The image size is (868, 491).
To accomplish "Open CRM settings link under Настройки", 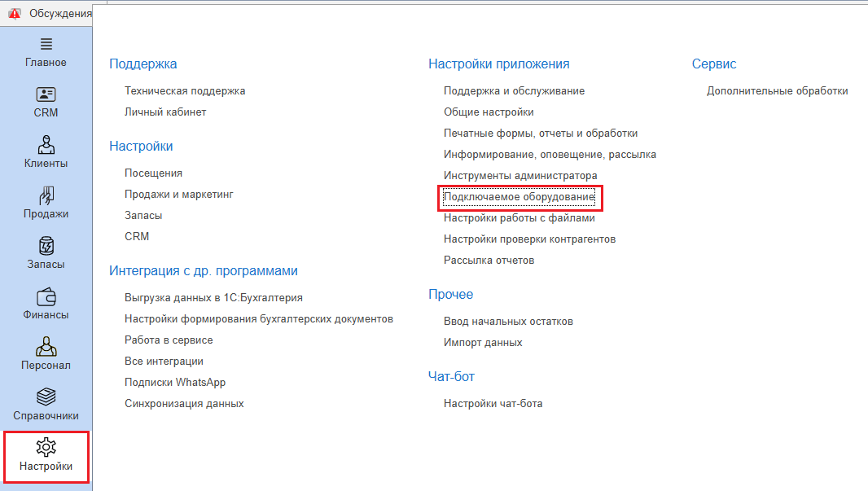I will (137, 236).
